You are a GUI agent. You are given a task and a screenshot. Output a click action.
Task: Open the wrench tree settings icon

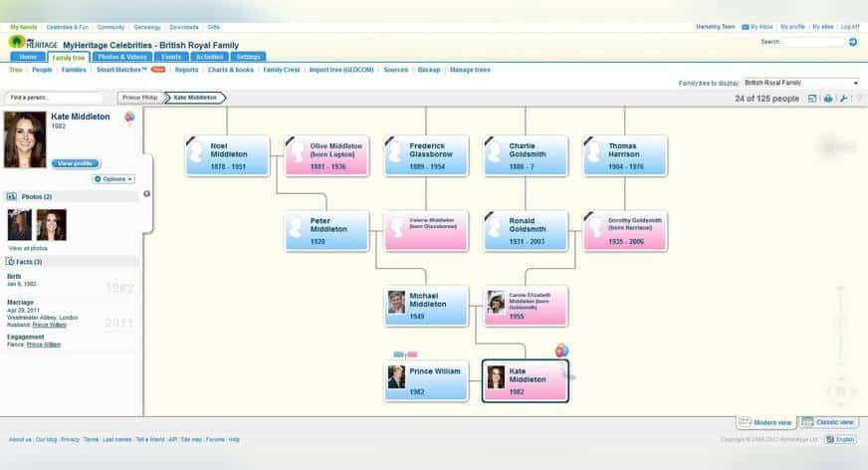coord(843,99)
